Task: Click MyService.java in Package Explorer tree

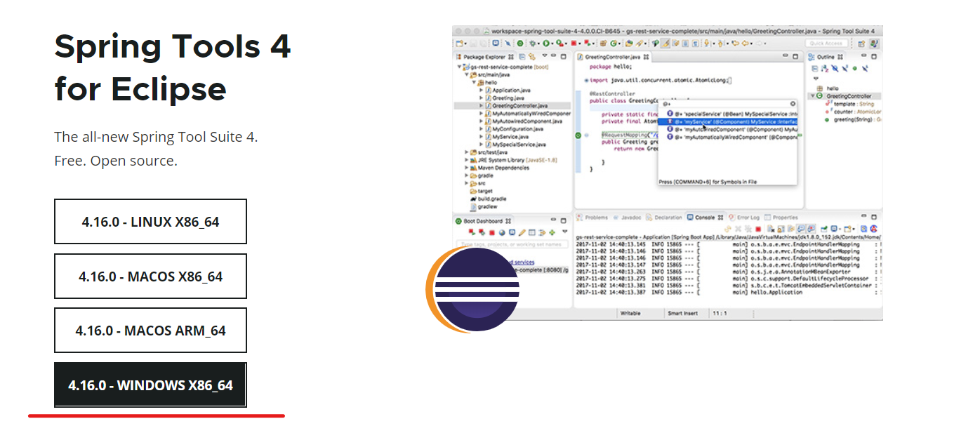Action: (509, 137)
